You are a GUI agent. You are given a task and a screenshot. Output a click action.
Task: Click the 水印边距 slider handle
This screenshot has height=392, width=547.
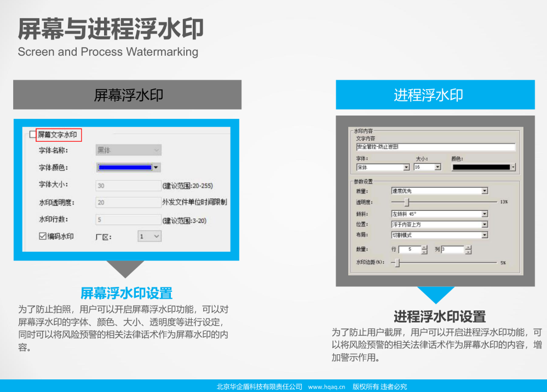pyautogui.click(x=397, y=263)
